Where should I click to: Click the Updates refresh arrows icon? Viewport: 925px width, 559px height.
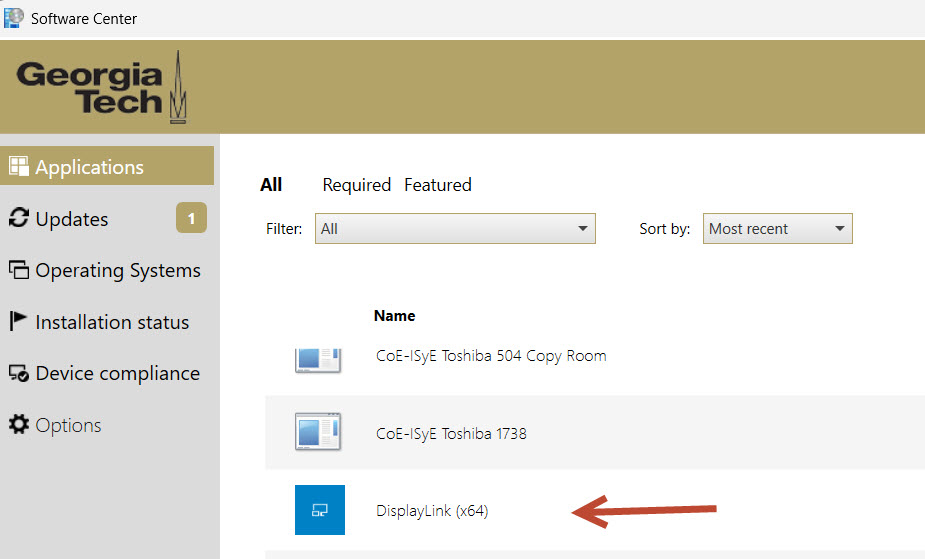(19, 218)
